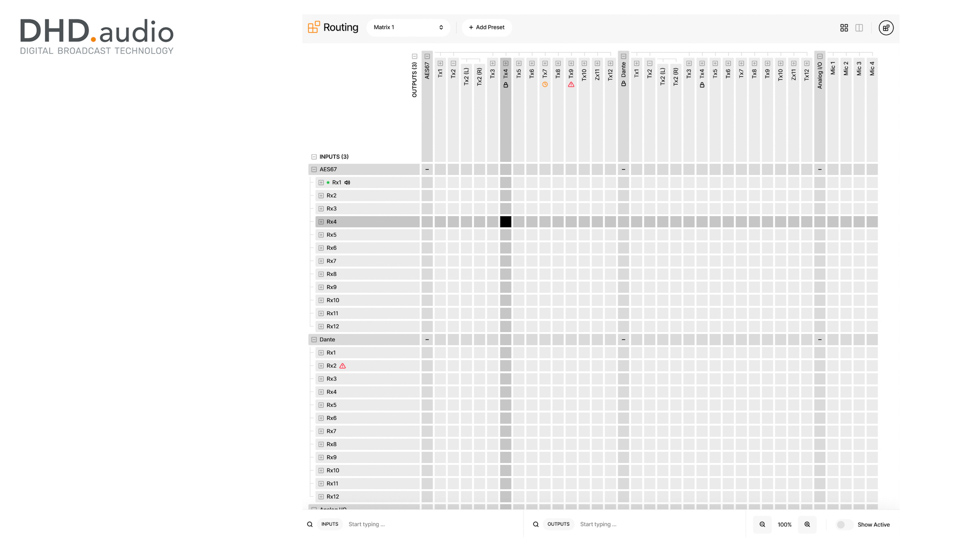Click the zoom in magnifier icon
970x546 pixels.
tap(807, 524)
